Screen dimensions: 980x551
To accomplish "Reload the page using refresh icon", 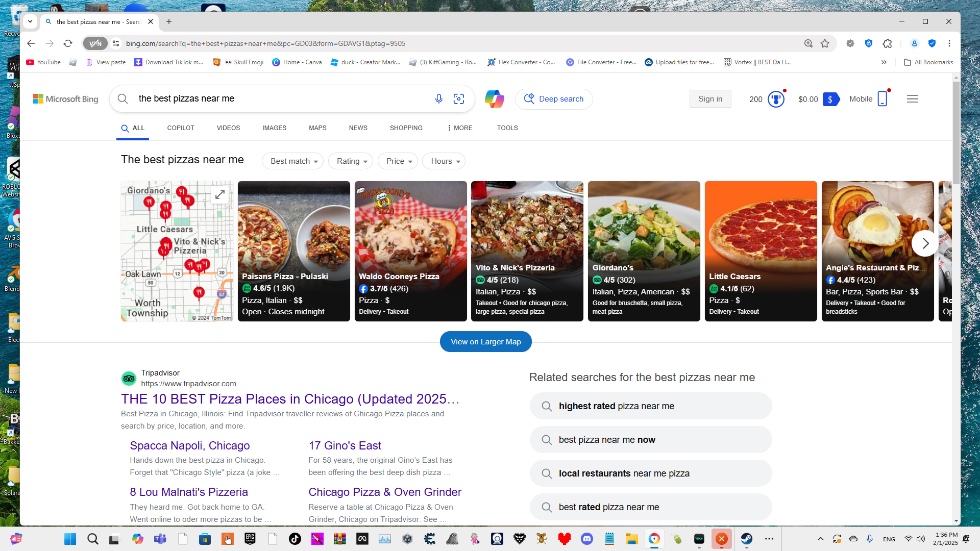I will 68,43.
